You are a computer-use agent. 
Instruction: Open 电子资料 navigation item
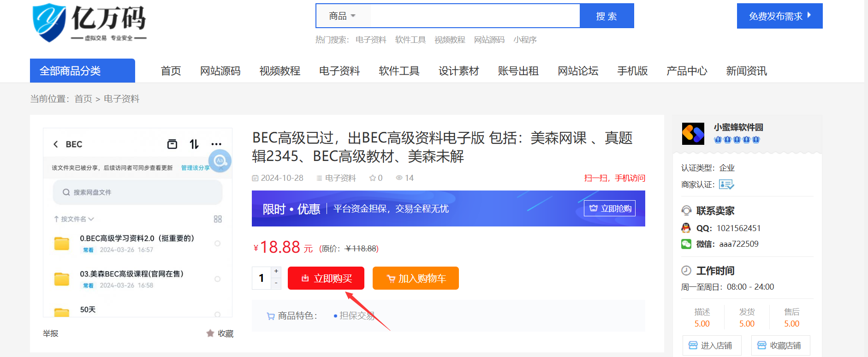339,71
